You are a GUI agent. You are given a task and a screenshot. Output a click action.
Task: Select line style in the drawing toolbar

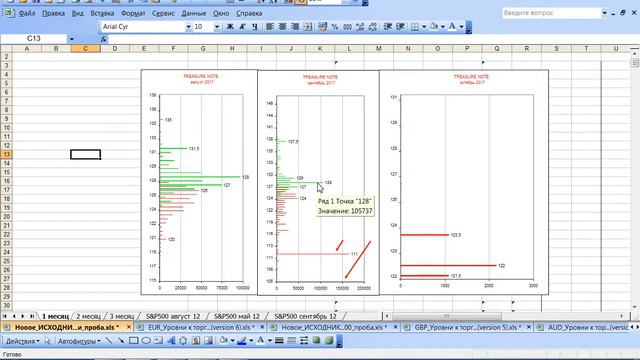[x=279, y=341]
